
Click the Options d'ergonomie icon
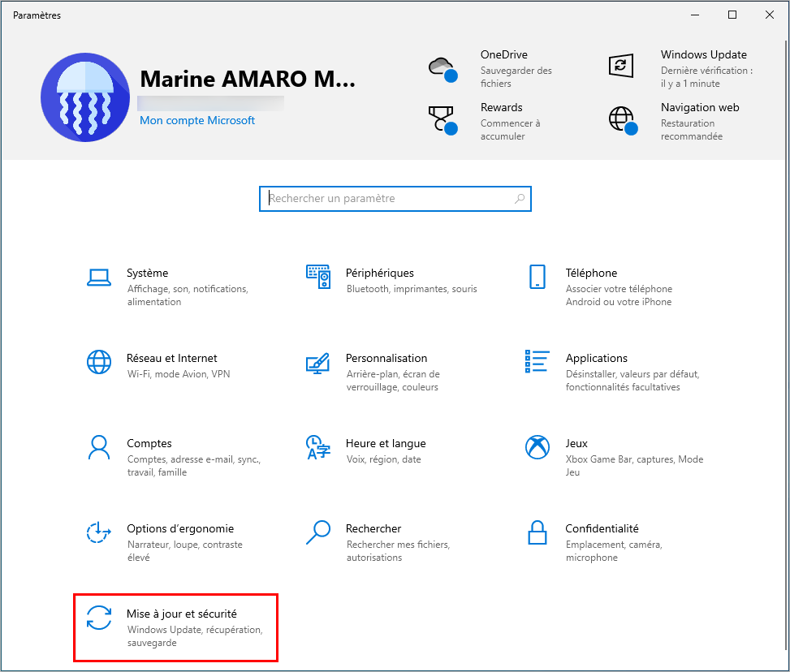tap(99, 532)
